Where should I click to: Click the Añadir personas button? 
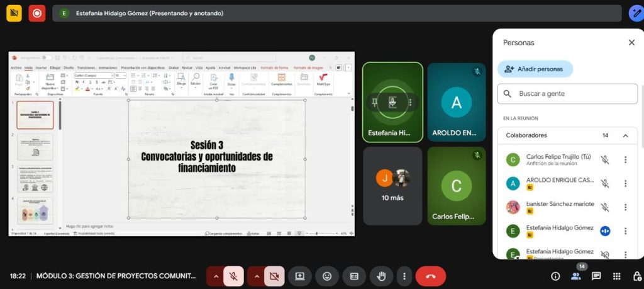click(x=535, y=69)
